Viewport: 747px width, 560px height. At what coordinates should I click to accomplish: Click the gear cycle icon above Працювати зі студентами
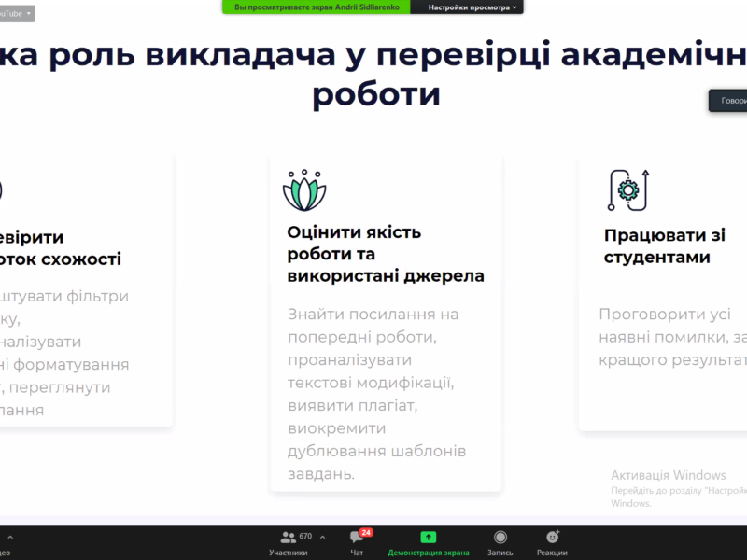(x=627, y=189)
